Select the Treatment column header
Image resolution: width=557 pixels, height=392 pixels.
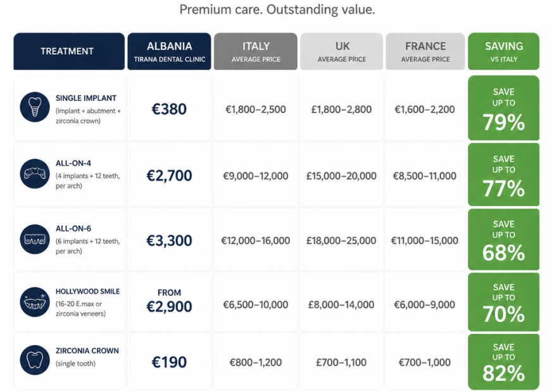[69, 51]
